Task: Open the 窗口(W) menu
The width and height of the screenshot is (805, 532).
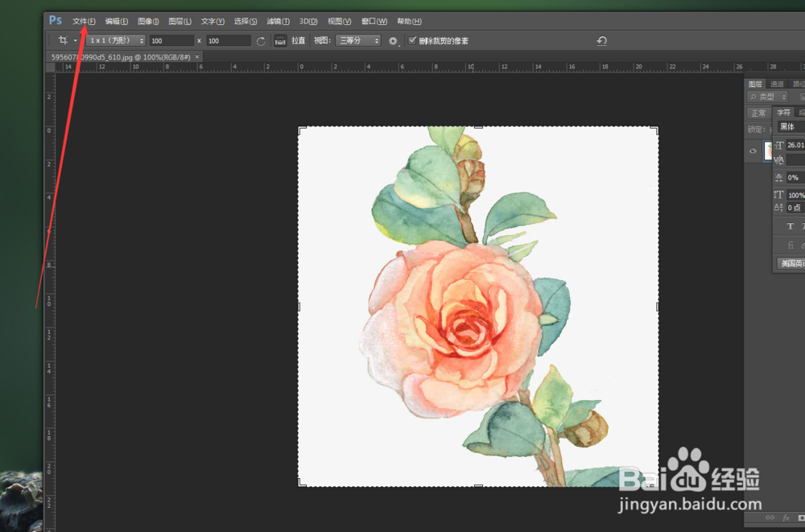Action: 374,21
